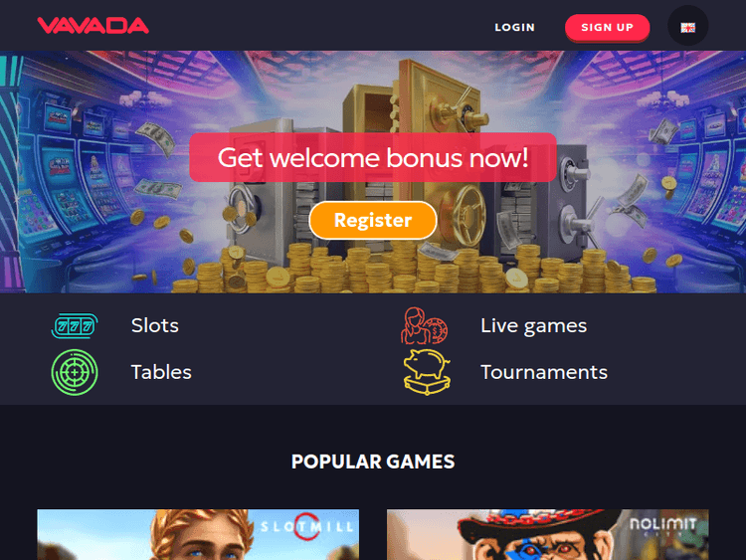The height and width of the screenshot is (560, 746).
Task: Click the red SIGN UP button
Action: [x=608, y=28]
